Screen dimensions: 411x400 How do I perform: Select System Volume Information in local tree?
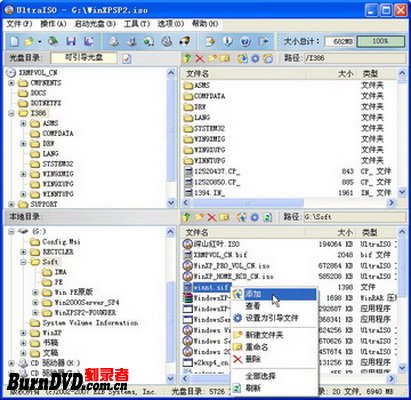coord(84,323)
